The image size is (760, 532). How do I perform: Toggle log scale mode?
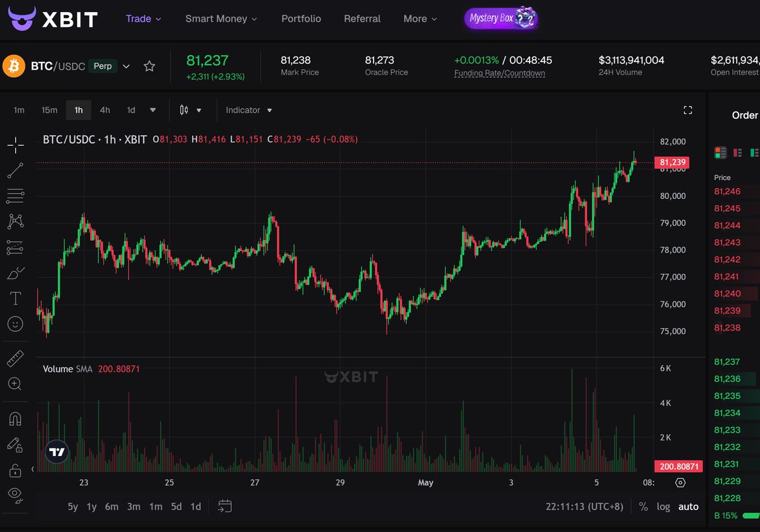point(664,507)
